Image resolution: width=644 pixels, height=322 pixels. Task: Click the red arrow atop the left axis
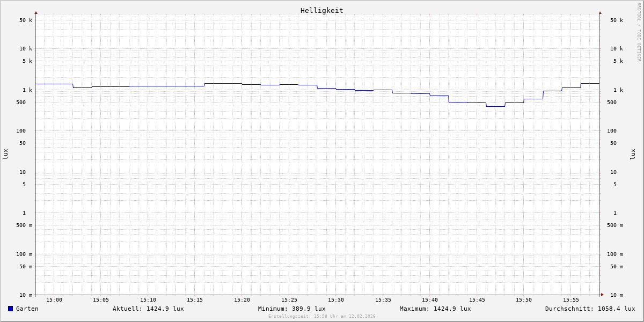tap(36, 13)
